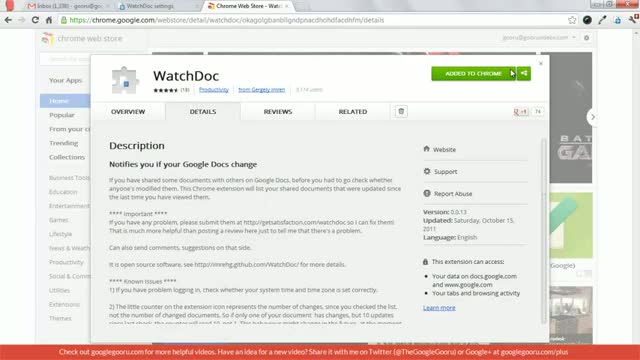
Task: Click the 'Description' heading text
Action: tap(137, 146)
